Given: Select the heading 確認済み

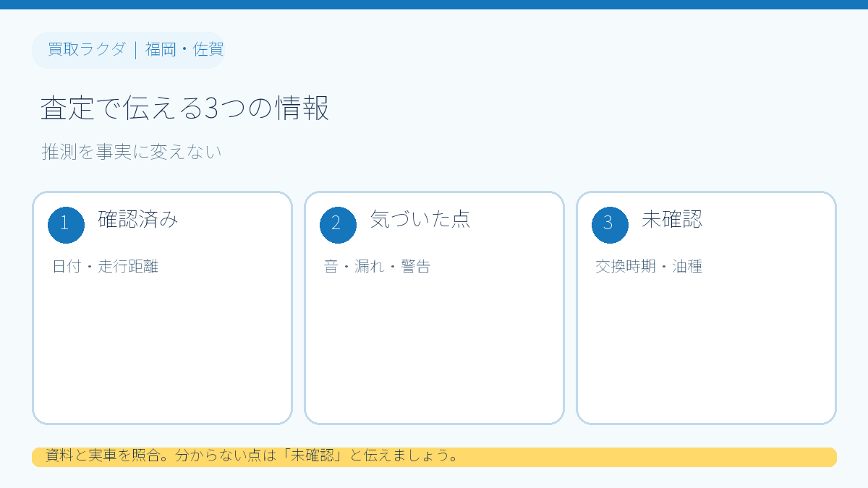Looking at the screenshot, I should coord(138,219).
